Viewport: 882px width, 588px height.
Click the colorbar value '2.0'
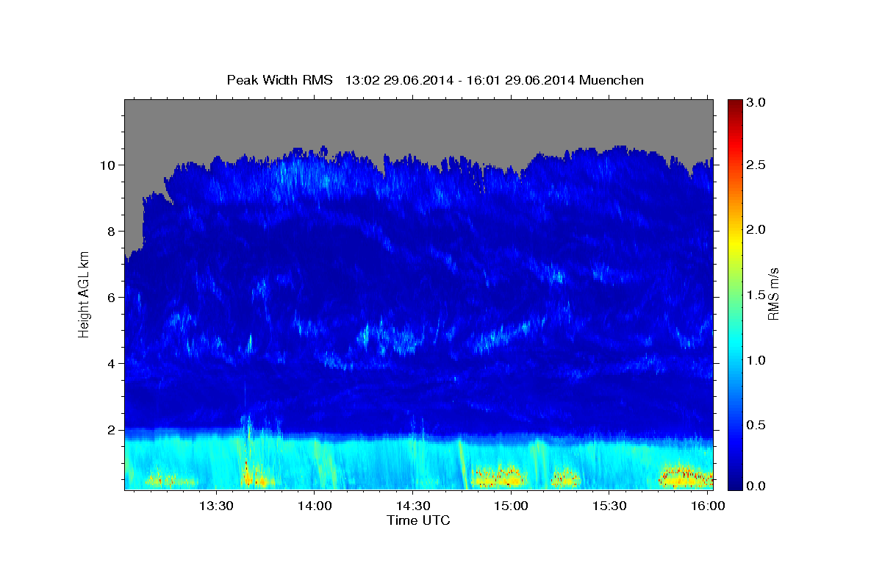click(756, 230)
